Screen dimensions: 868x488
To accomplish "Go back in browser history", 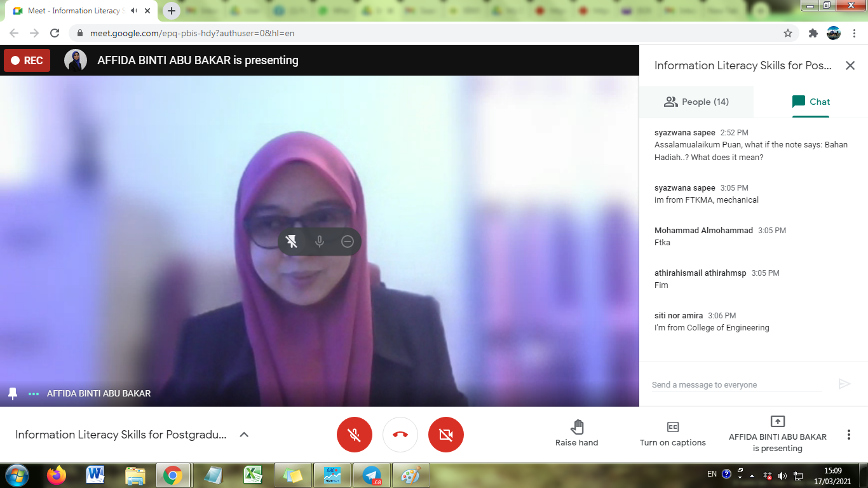I will (x=14, y=33).
